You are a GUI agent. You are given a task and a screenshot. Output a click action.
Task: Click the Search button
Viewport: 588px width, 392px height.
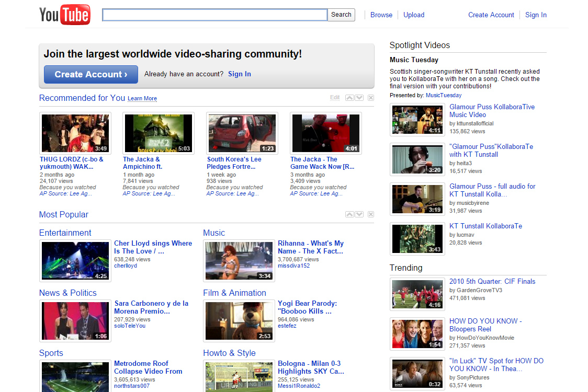pos(341,15)
